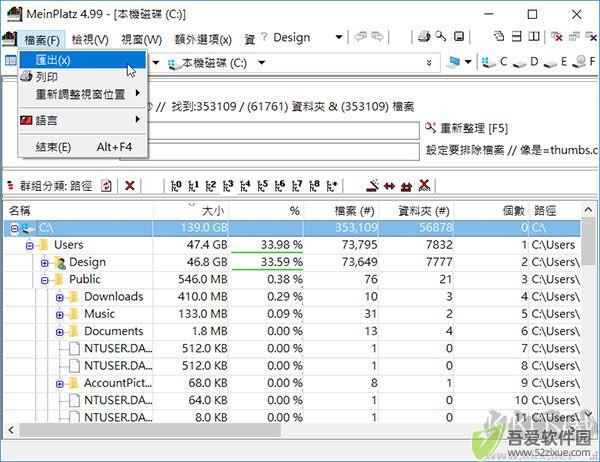
Task: Expand the Downloads folder node
Action: [59, 297]
